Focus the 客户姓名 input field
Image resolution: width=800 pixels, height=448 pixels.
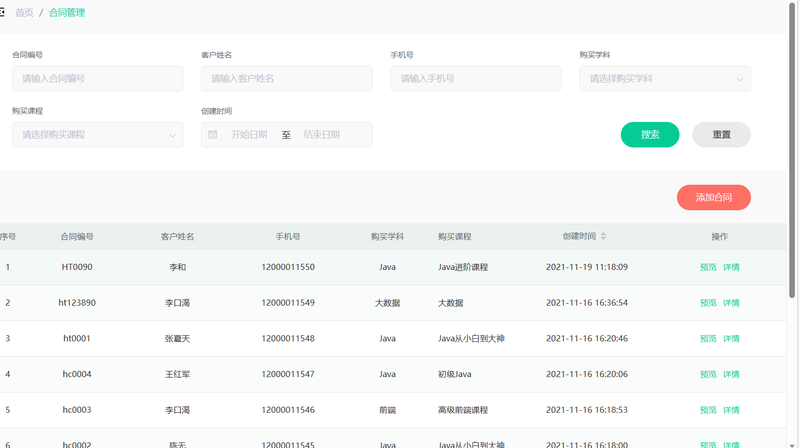[287, 79]
